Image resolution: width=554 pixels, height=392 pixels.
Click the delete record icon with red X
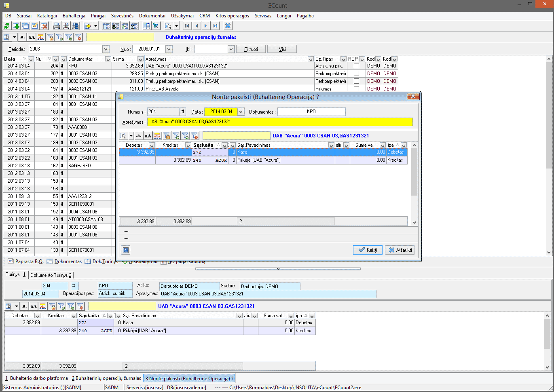click(44, 26)
